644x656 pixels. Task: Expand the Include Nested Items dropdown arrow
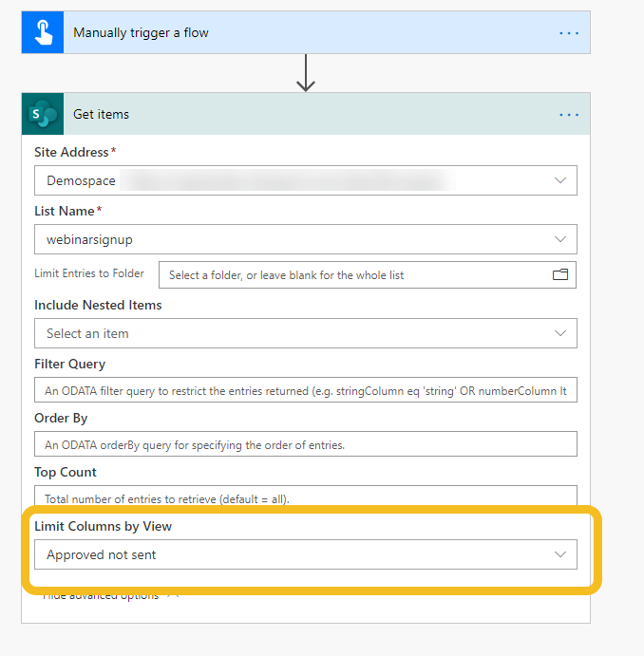(x=560, y=333)
